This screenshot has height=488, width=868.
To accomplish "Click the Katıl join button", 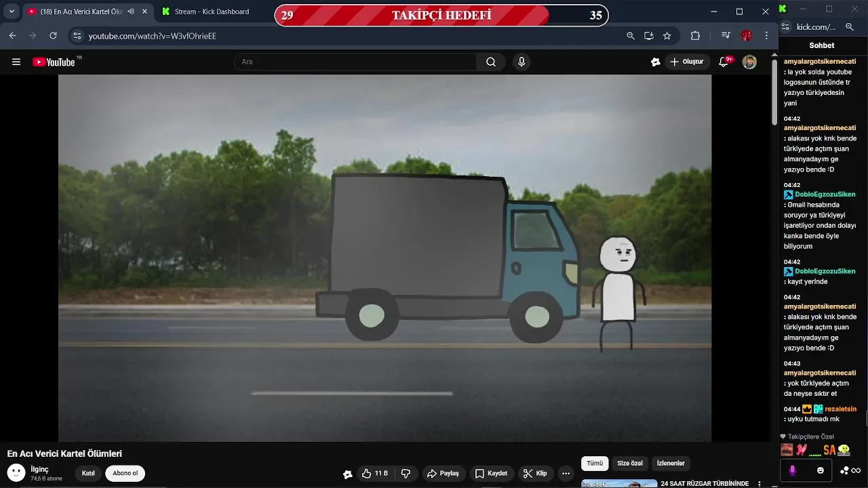I will pyautogui.click(x=88, y=473).
